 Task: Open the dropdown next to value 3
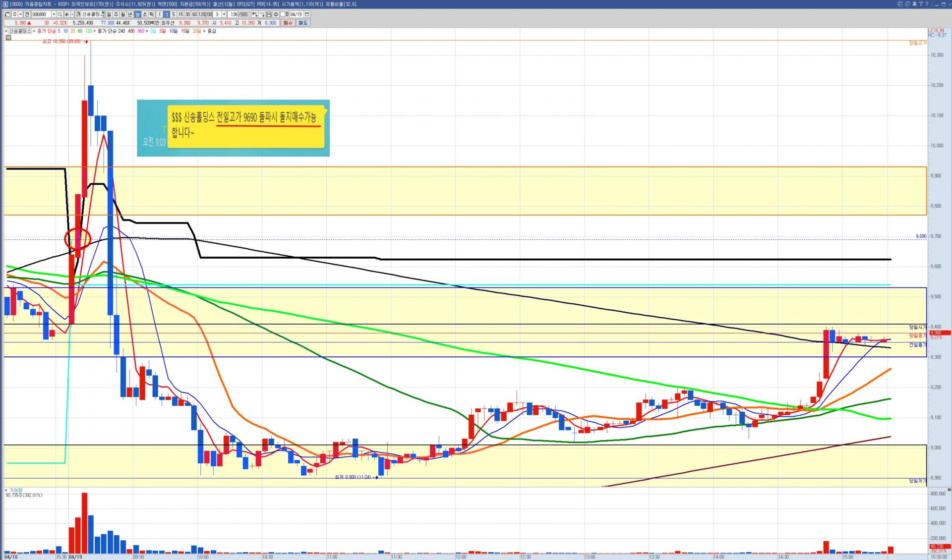point(224,14)
